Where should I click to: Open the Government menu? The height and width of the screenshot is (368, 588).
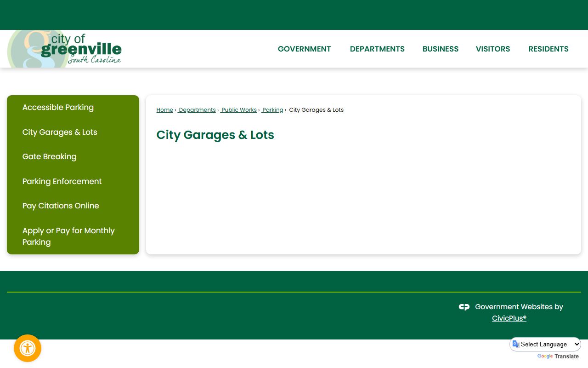[304, 49]
